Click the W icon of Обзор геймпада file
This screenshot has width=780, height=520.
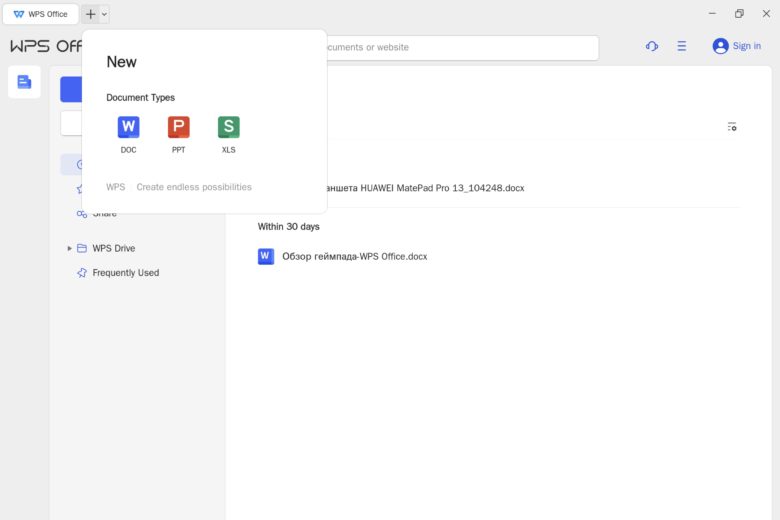266,256
